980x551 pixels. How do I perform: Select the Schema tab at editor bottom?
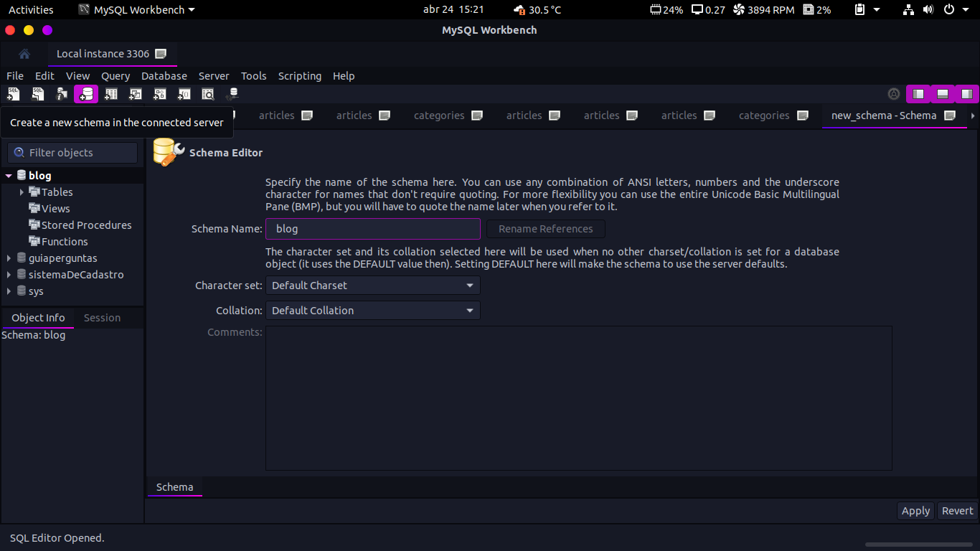point(175,487)
